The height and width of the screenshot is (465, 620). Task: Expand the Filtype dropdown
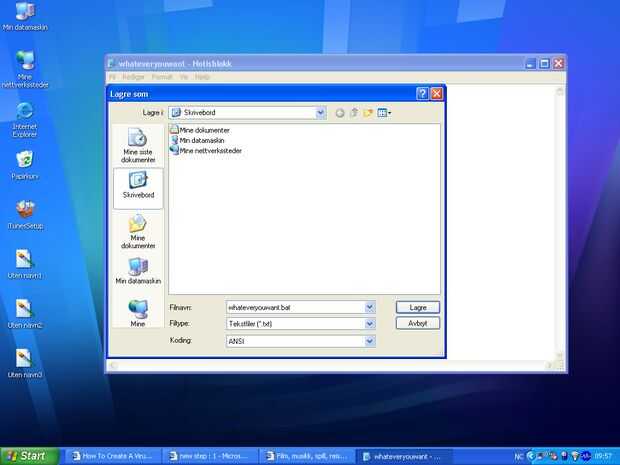[x=370, y=324]
